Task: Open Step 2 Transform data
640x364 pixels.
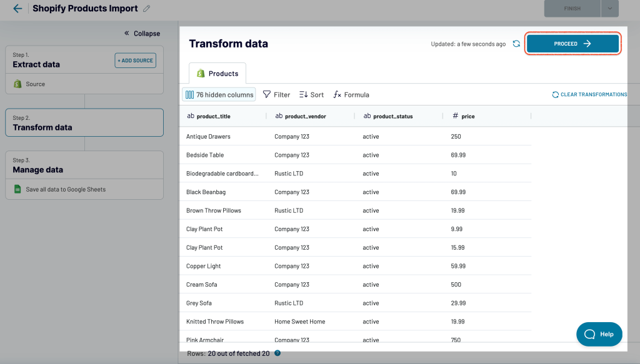Action: click(x=84, y=123)
